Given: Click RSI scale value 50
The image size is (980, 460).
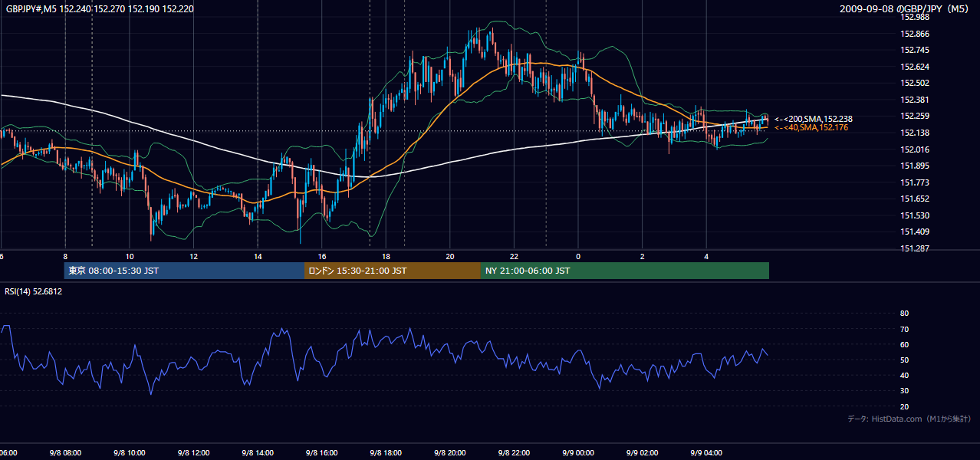Looking at the screenshot, I should 904,360.
